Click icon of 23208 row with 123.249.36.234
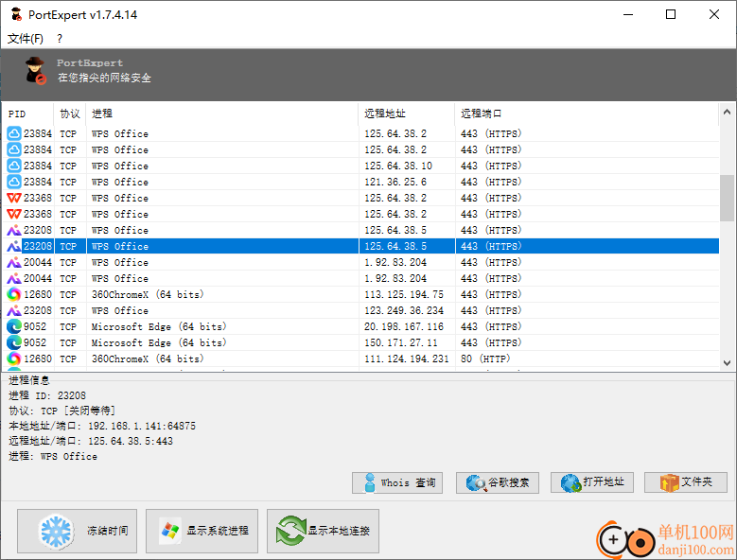The width and height of the screenshot is (737, 560). [14, 310]
